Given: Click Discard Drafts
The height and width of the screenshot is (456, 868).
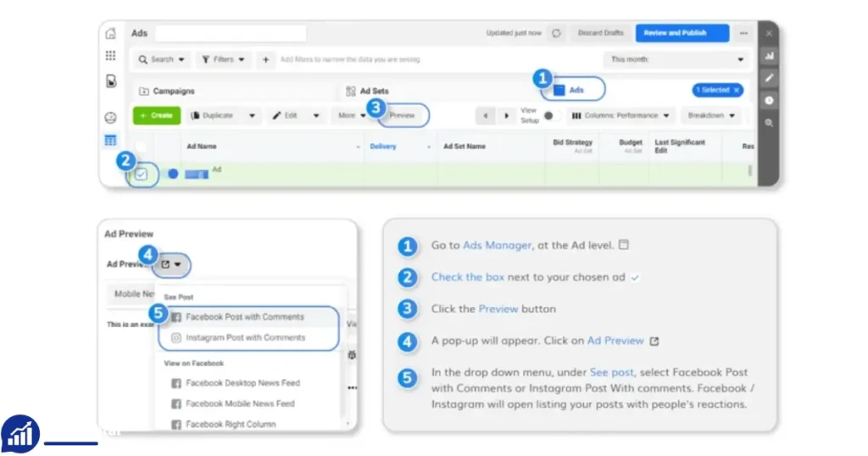Looking at the screenshot, I should 601,33.
